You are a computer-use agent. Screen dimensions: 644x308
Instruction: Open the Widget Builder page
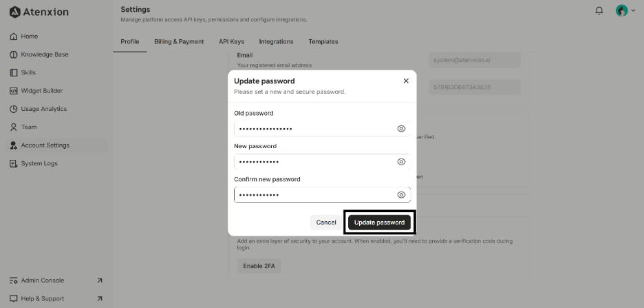click(36, 91)
